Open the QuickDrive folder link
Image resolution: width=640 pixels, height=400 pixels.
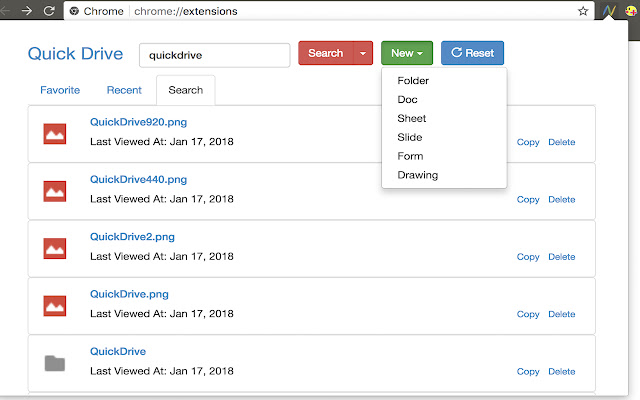pyautogui.click(x=118, y=351)
